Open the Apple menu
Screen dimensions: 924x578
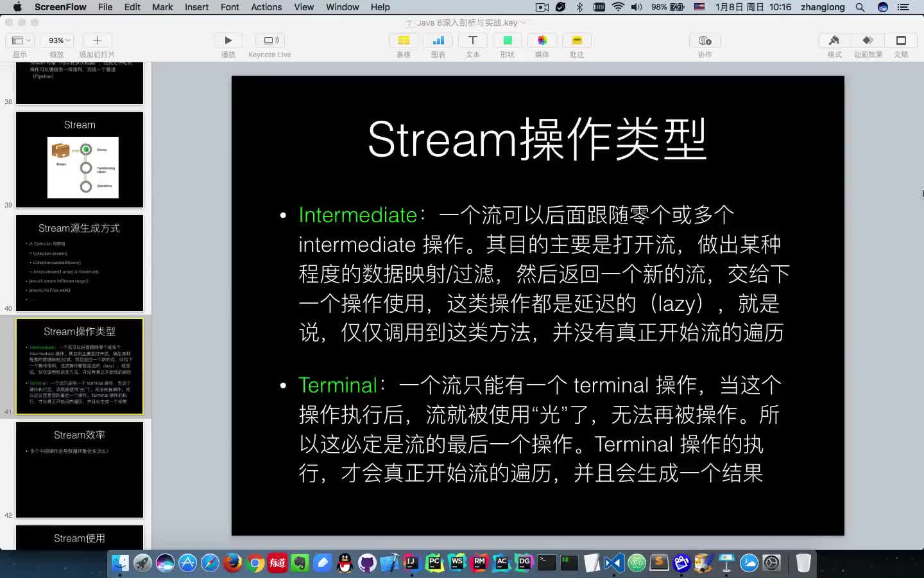tap(17, 7)
